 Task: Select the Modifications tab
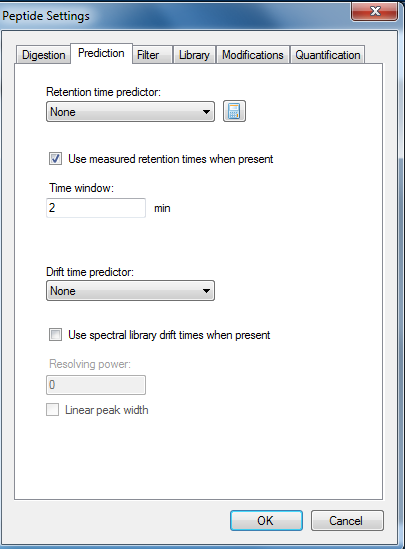click(x=253, y=55)
